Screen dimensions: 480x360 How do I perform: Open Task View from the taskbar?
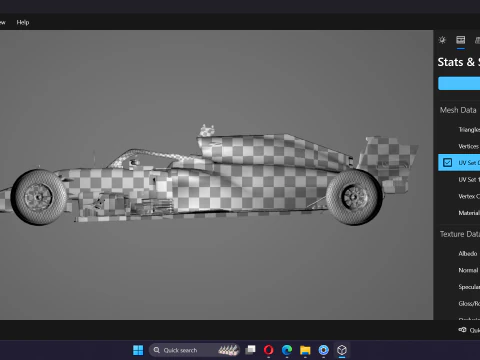tap(250, 350)
